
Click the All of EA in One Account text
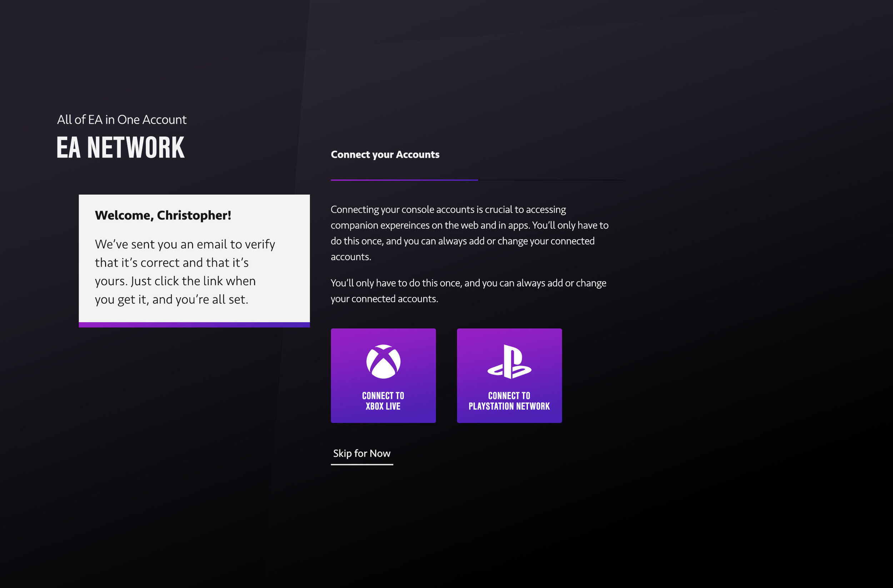(121, 120)
